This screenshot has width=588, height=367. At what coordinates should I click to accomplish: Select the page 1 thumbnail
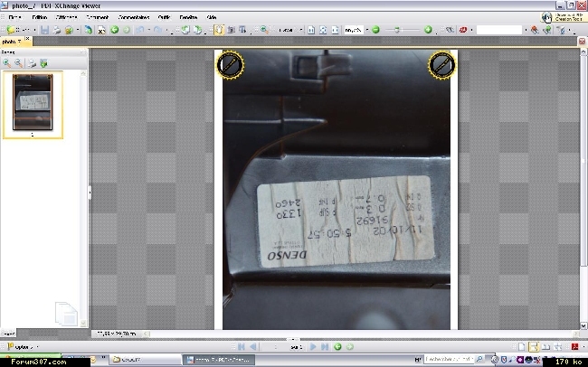33,102
